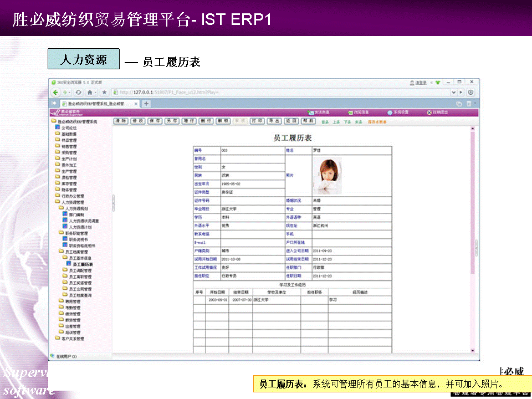532x399 pixels.
Task: Open the home button dropdown arrow
Action: 95,93
